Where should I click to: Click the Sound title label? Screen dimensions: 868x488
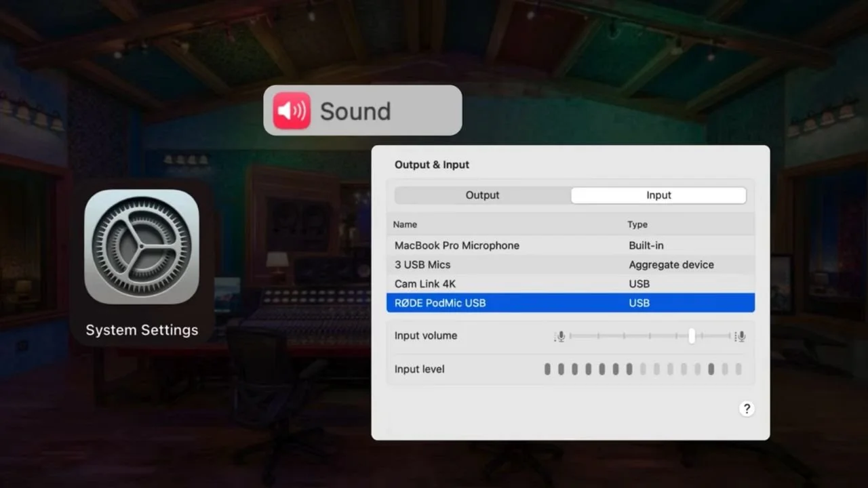(x=355, y=111)
